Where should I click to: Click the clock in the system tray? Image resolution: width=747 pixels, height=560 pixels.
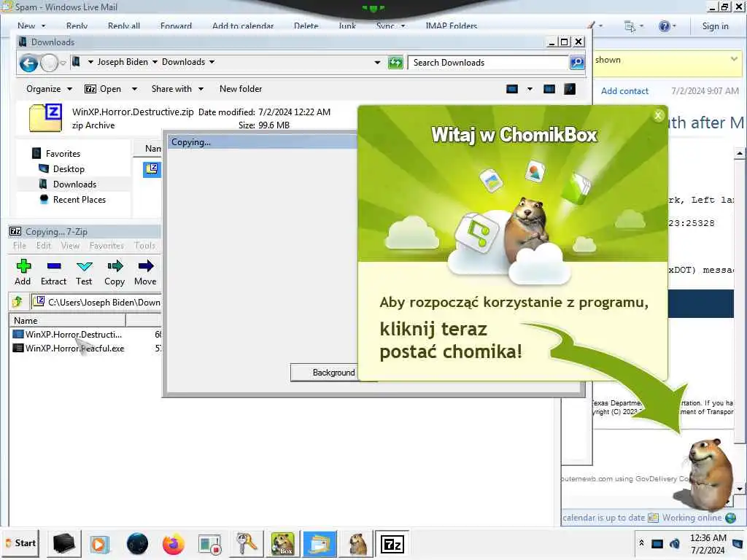click(708, 544)
